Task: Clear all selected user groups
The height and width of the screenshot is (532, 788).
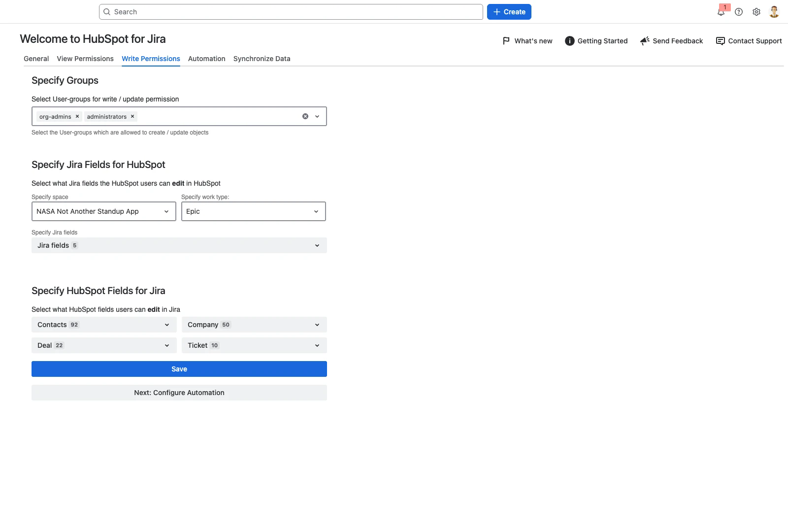Action: (x=305, y=116)
